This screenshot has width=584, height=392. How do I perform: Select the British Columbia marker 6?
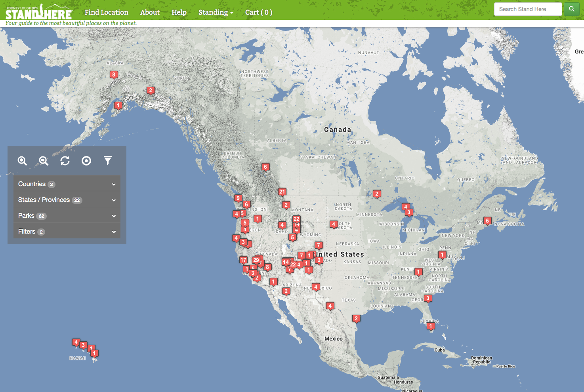(266, 167)
